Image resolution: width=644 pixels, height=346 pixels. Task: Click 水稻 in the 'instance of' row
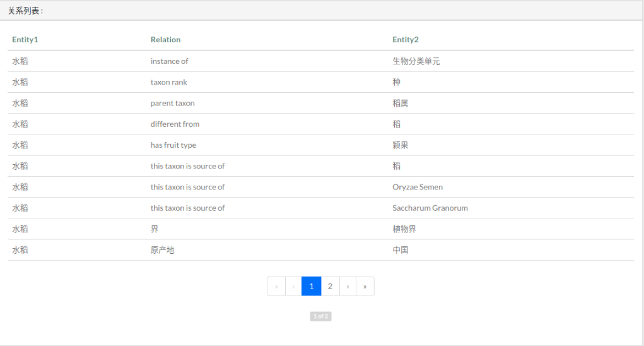click(x=20, y=61)
